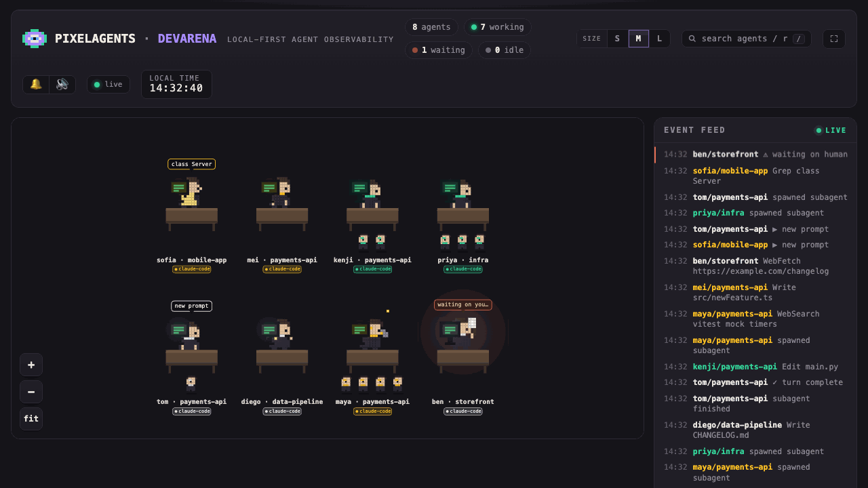
Task: Click the PixelAgents logo icon
Action: click(x=35, y=39)
